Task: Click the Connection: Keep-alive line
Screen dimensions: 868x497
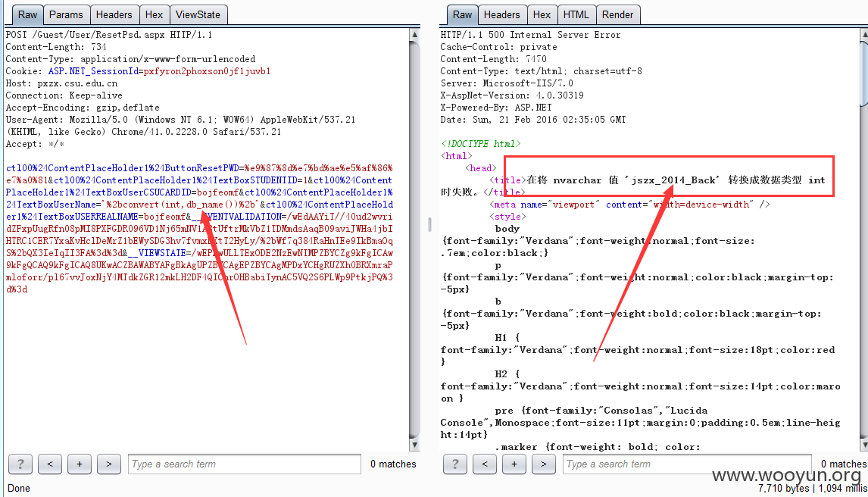Action: pyautogui.click(x=64, y=95)
